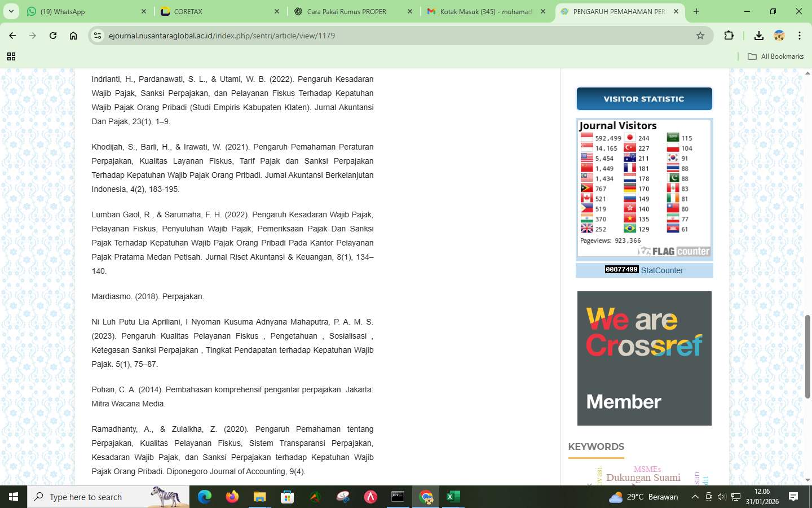Click the StatCounter link

tap(662, 270)
